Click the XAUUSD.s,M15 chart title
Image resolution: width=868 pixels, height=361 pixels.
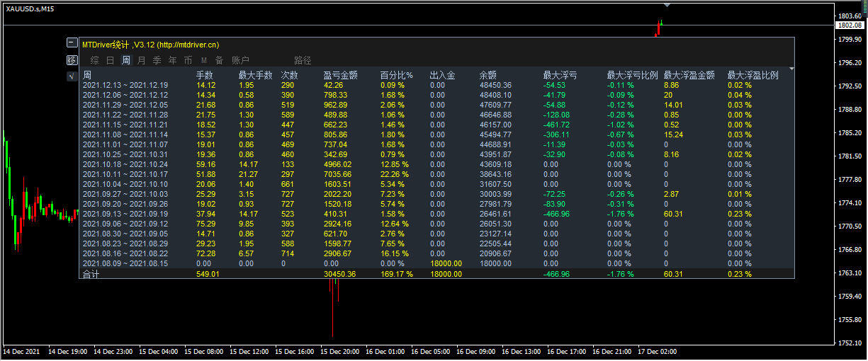(x=30, y=8)
